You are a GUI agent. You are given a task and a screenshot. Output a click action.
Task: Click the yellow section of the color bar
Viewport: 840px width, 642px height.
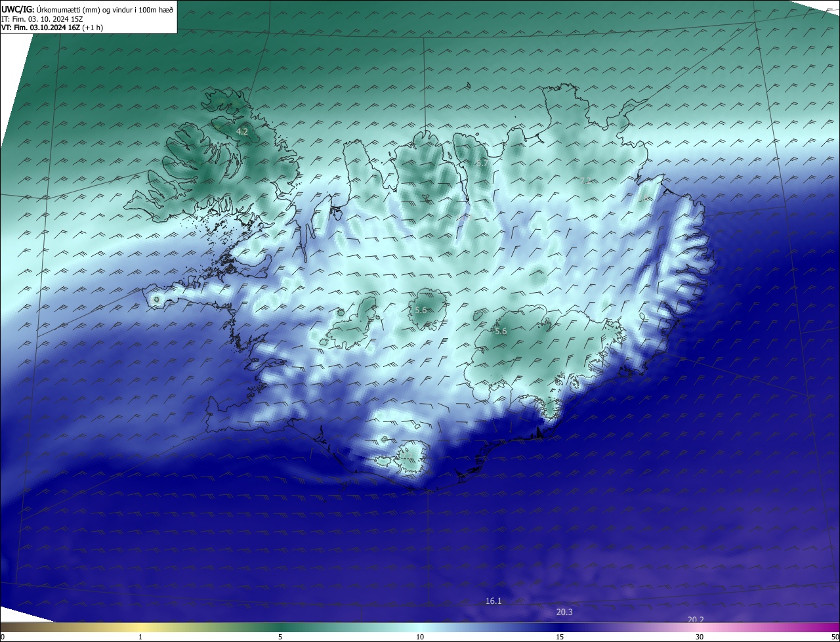coord(141,627)
